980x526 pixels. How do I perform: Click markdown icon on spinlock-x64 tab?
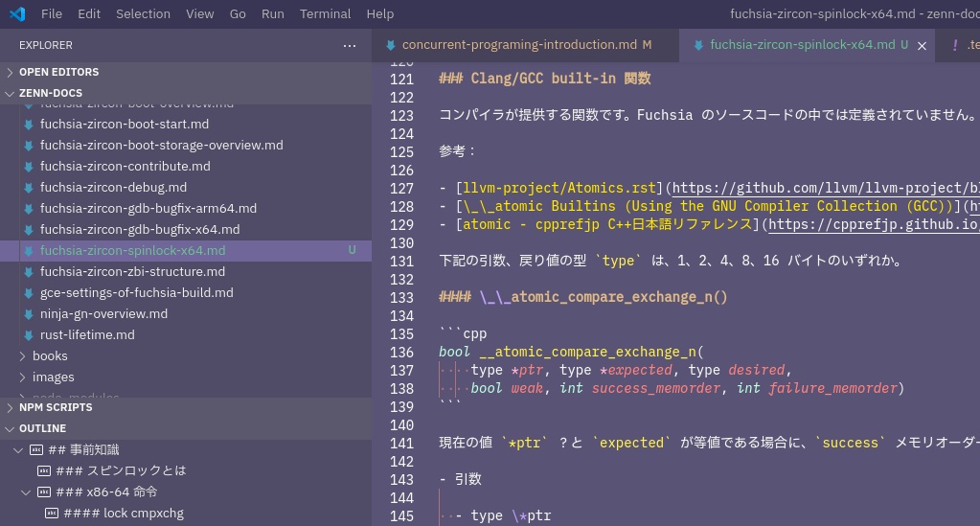[698, 45]
